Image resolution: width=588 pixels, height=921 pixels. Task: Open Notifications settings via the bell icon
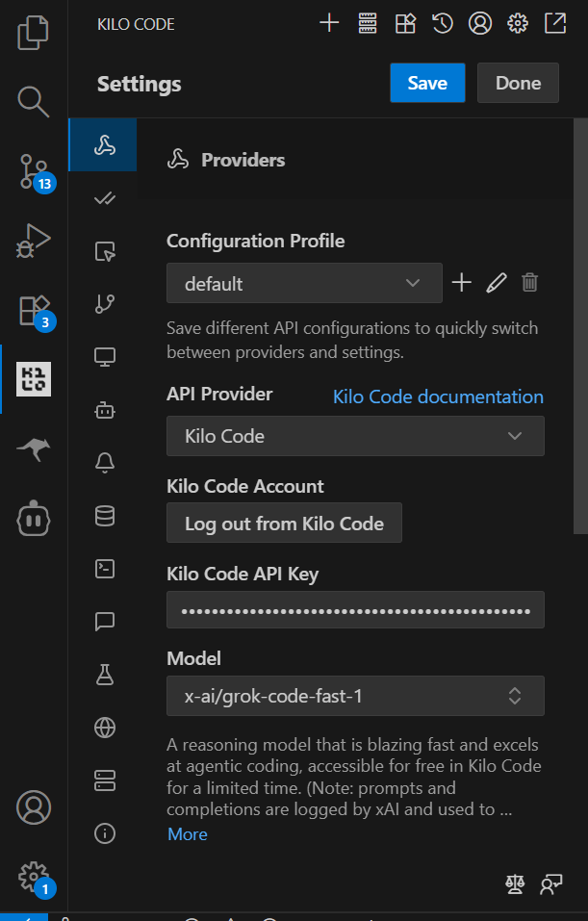[x=104, y=462]
